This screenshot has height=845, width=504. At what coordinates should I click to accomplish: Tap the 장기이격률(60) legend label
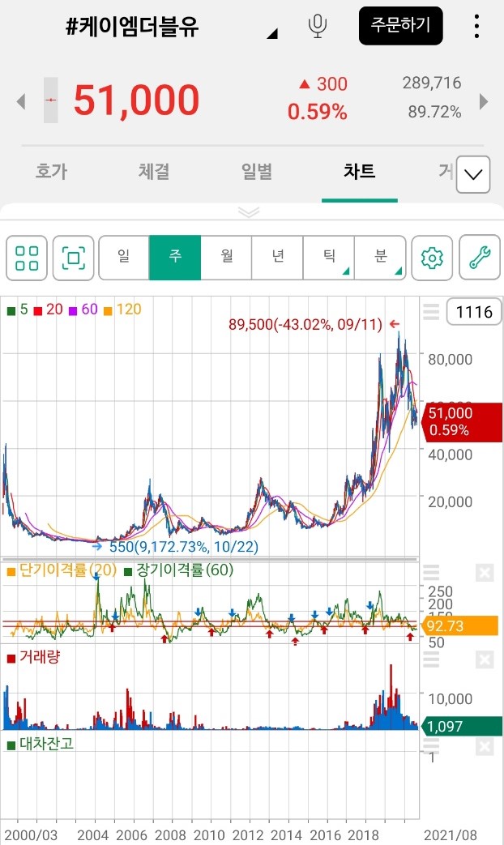pyautogui.click(x=179, y=570)
